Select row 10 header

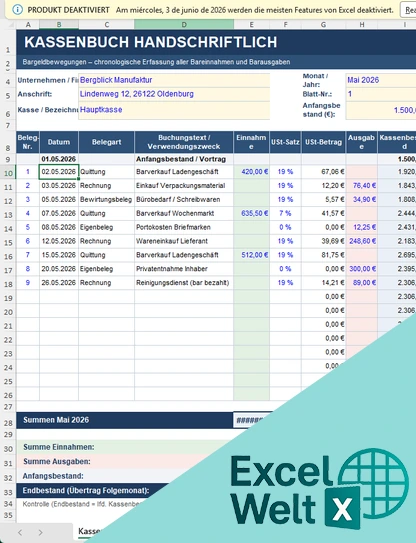8,172
